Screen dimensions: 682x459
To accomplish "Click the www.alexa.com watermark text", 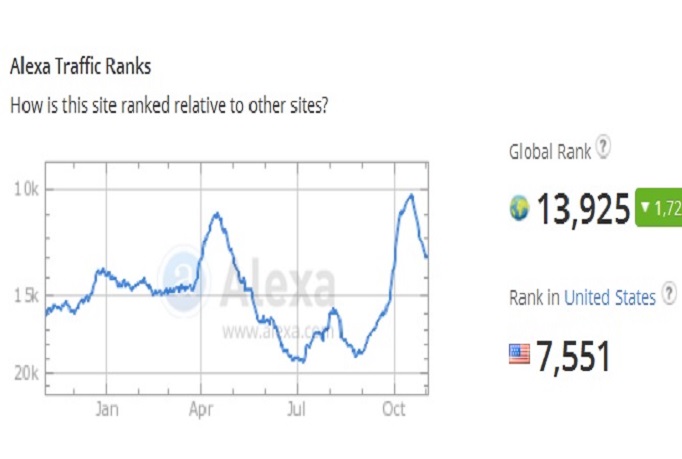I will (x=276, y=331).
